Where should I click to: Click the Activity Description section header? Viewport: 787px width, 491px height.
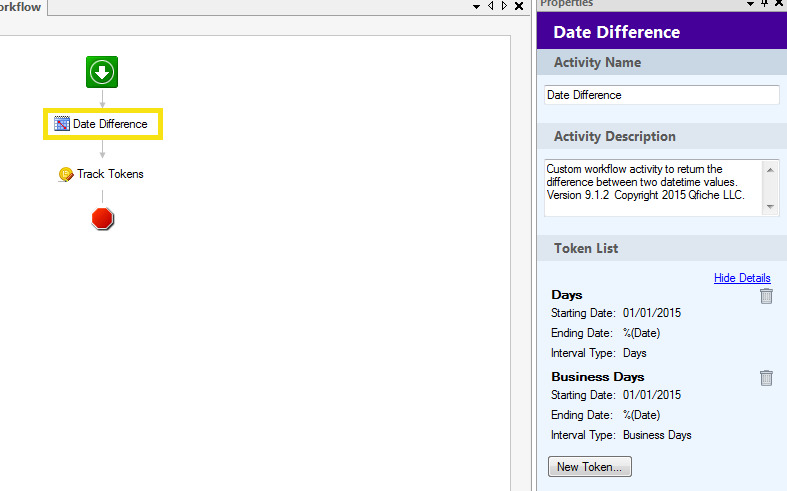pos(662,136)
